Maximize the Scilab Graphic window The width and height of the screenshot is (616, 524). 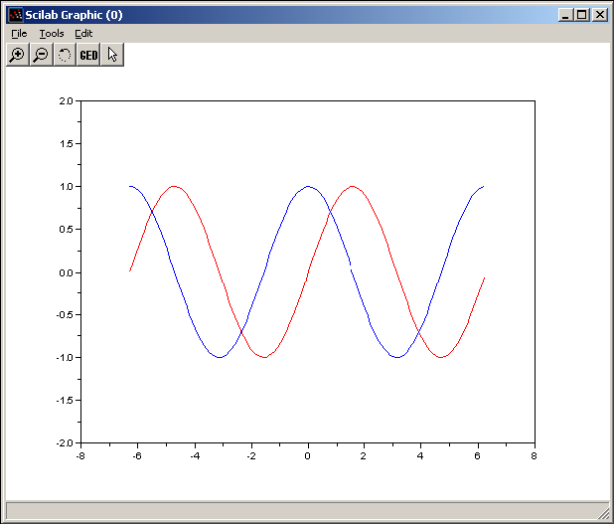pyautogui.click(x=582, y=15)
